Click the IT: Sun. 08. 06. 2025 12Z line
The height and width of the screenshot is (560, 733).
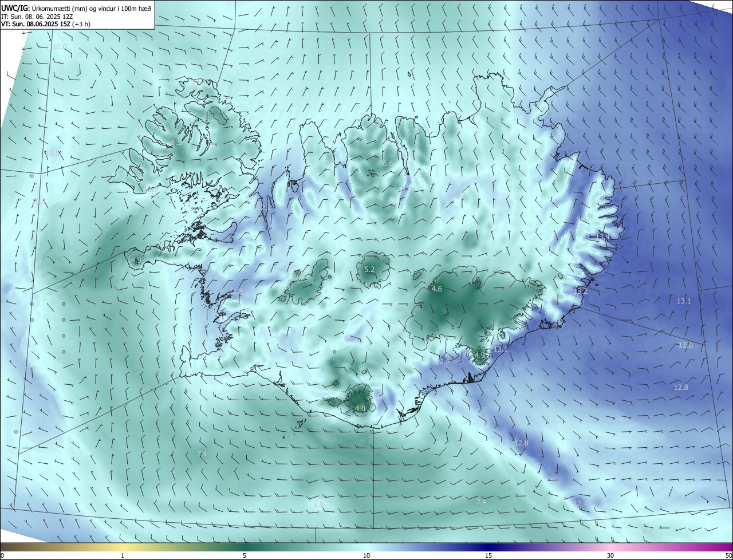tap(37, 17)
